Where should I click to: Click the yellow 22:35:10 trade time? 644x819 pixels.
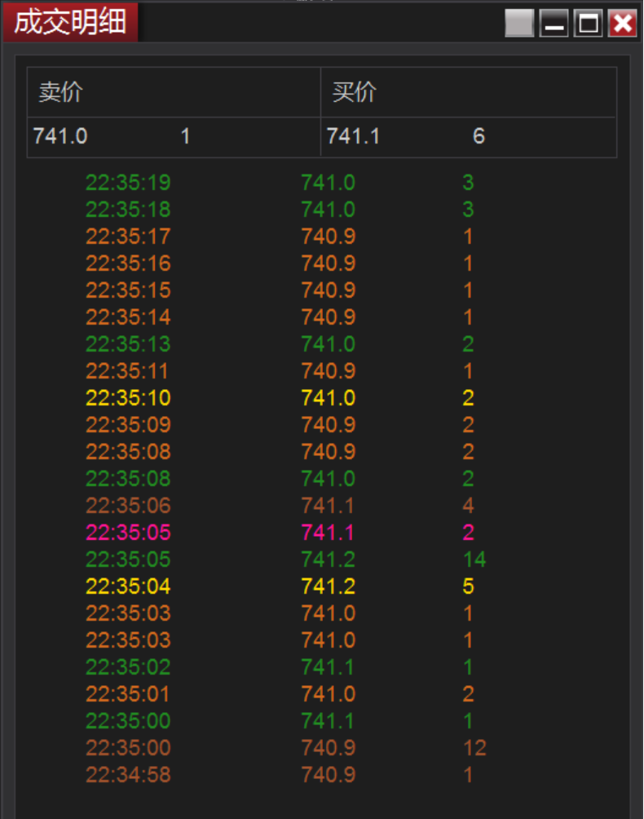point(128,398)
